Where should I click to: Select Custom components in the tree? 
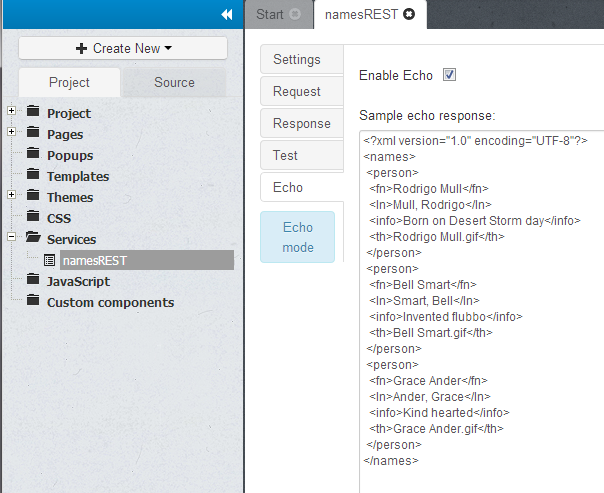(110, 302)
